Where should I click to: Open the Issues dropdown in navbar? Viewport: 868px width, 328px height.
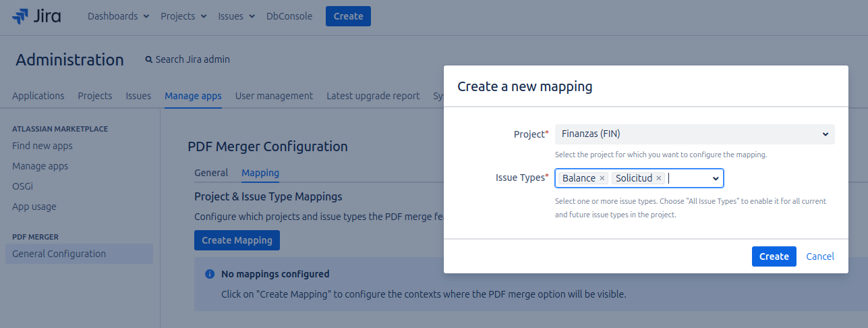tap(236, 16)
